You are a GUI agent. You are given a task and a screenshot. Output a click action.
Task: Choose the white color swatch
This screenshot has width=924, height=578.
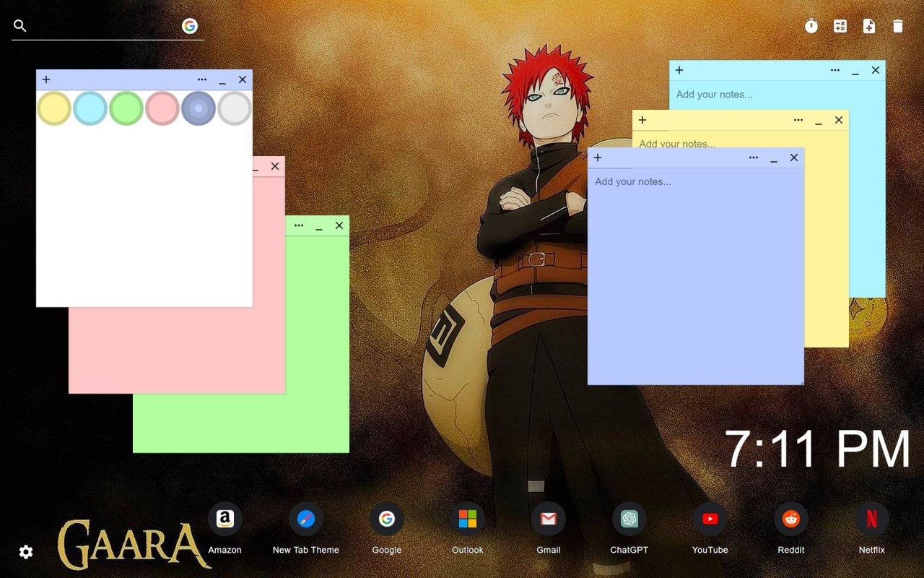[235, 108]
